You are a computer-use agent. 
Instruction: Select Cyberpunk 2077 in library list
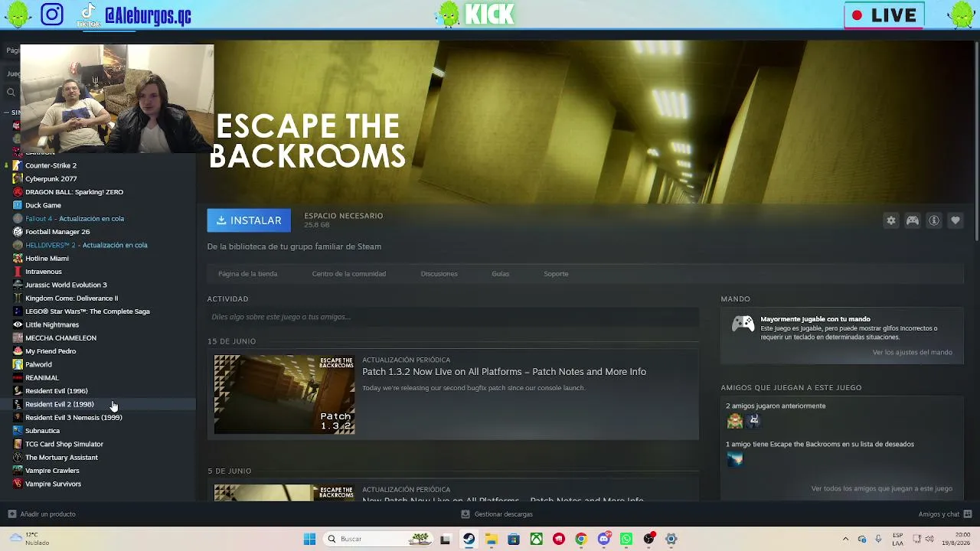click(51, 179)
